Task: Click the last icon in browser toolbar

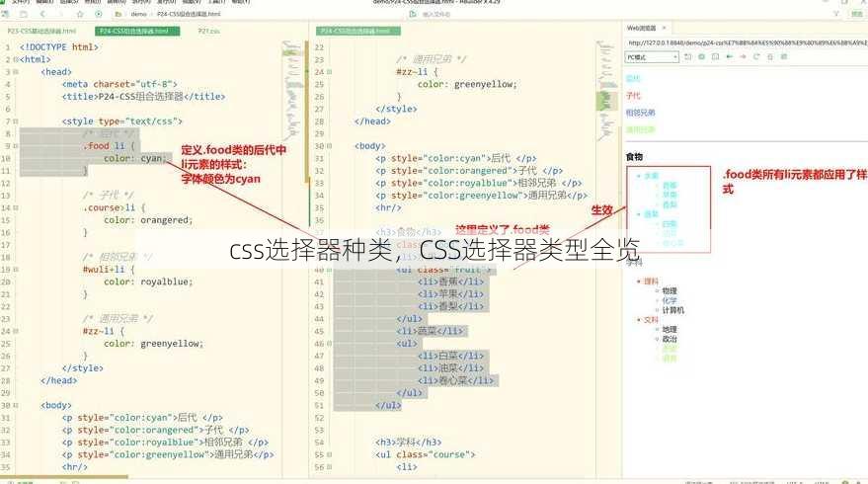Action: 784,56
